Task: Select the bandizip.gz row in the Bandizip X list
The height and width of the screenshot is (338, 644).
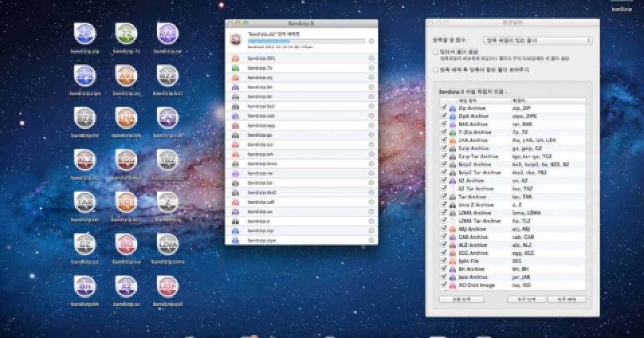Action: (x=302, y=135)
